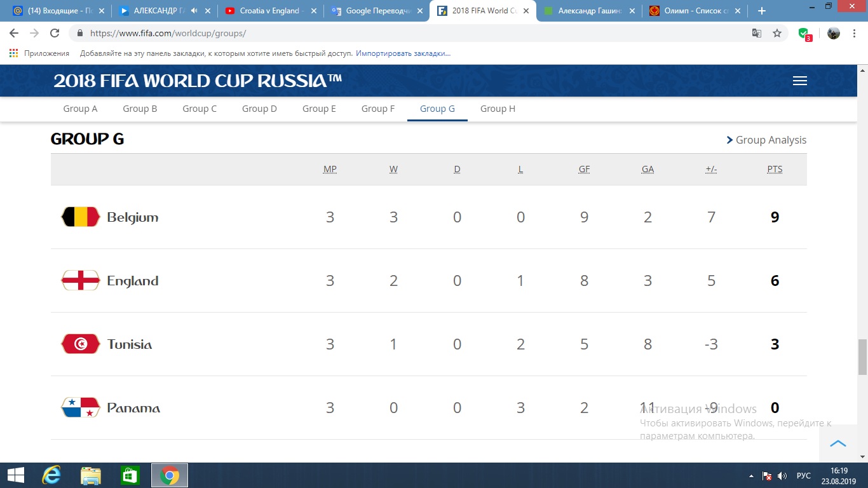
Task: Close the Google Переводчик tab
Action: click(x=419, y=11)
